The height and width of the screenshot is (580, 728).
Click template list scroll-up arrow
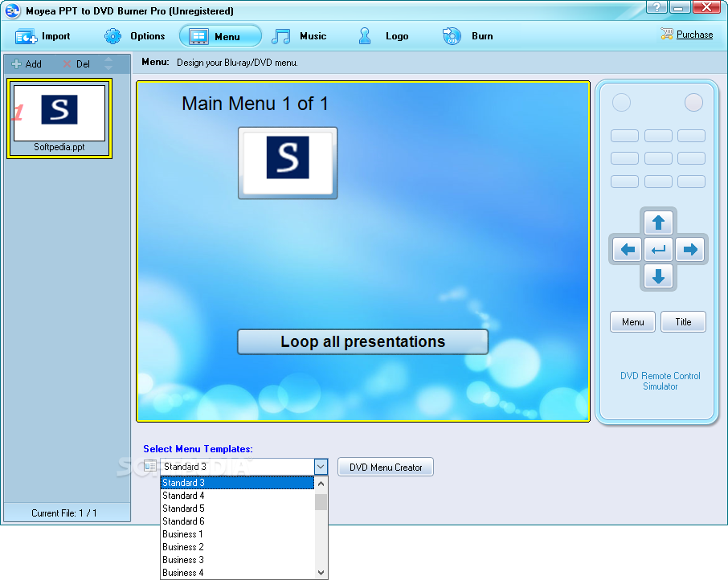pos(321,484)
